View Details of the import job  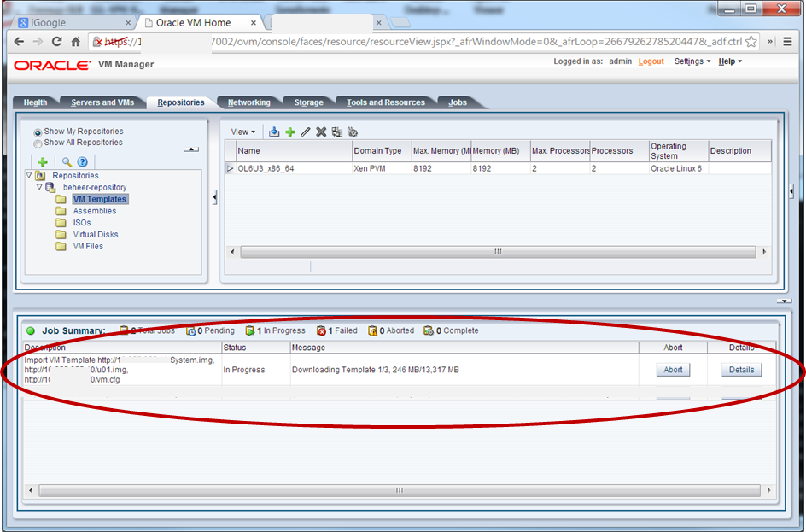[x=741, y=370]
